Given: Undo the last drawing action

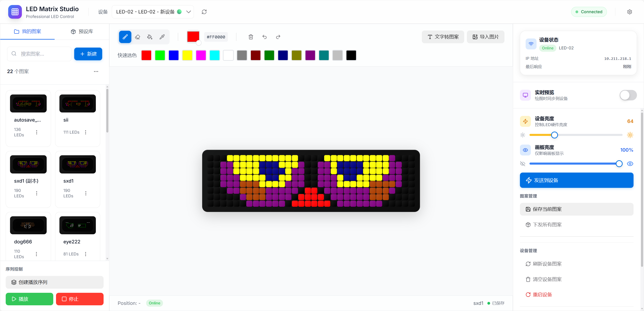Looking at the screenshot, I should pos(264,37).
